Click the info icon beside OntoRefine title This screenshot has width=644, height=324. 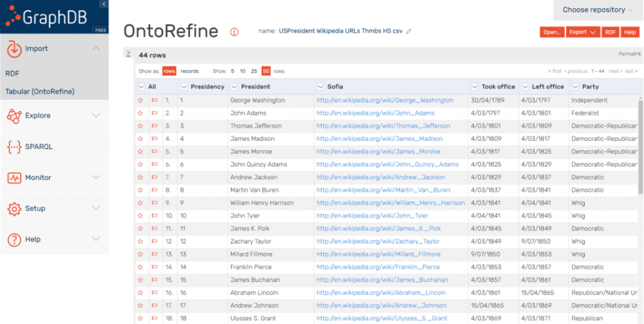234,32
